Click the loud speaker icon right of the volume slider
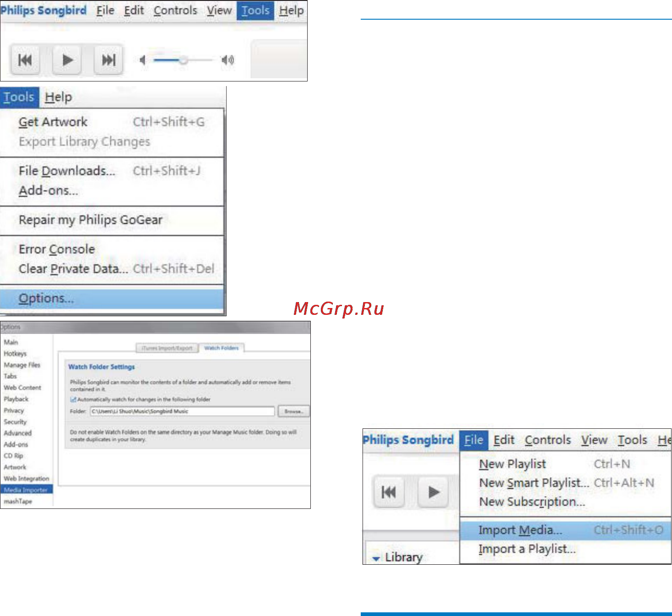 coord(228,60)
